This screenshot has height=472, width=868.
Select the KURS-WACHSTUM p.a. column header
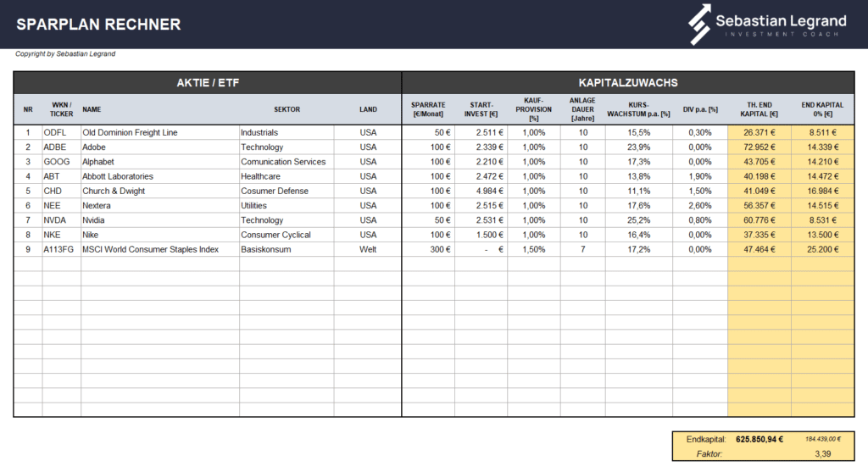639,109
